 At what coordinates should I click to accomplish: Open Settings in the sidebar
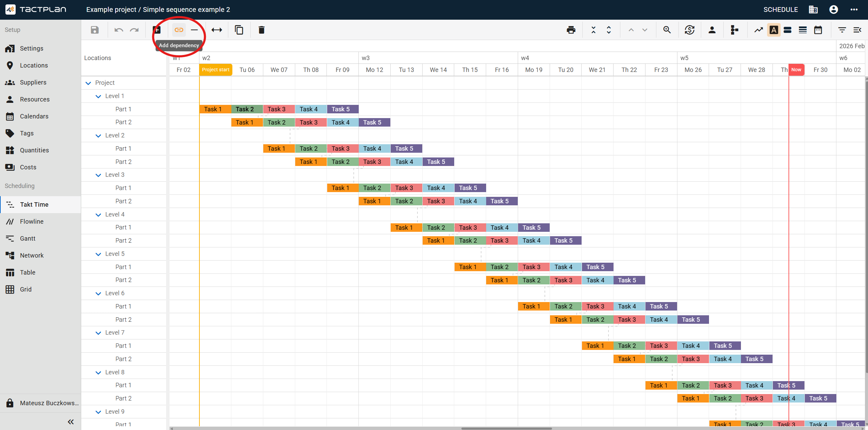point(40,49)
